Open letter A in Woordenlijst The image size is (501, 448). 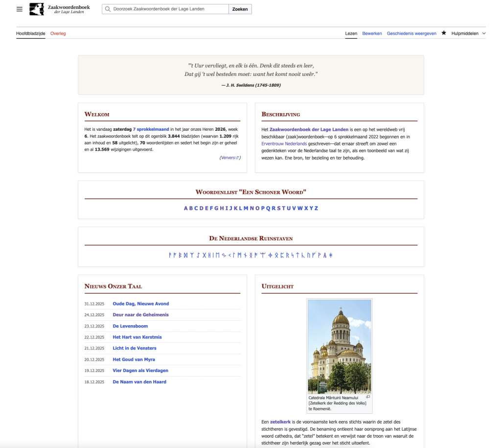[x=186, y=209]
